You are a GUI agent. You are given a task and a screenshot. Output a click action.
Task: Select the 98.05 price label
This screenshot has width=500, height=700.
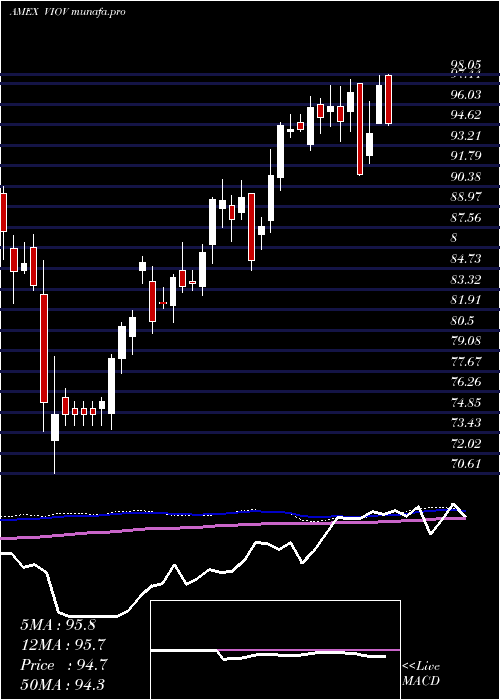(x=466, y=66)
